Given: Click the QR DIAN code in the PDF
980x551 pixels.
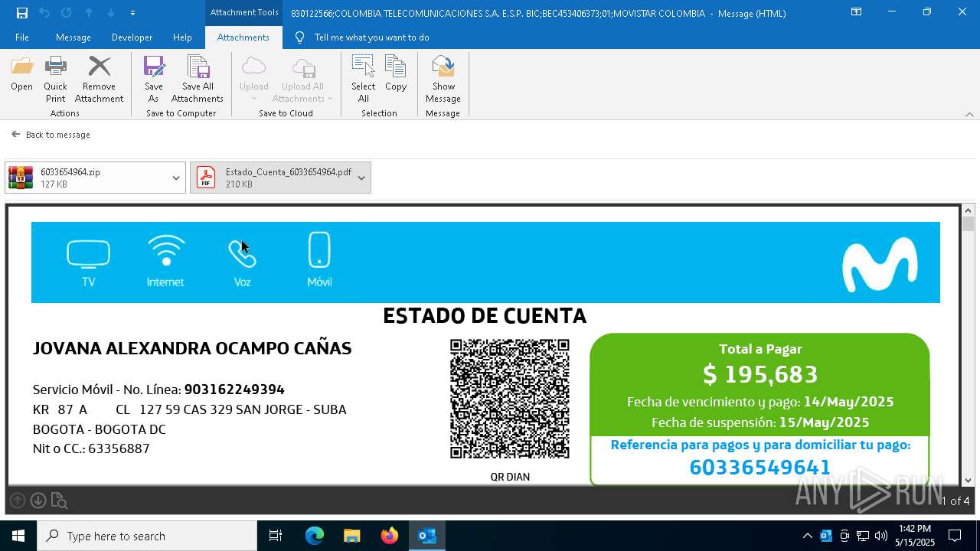Looking at the screenshot, I should point(509,399).
